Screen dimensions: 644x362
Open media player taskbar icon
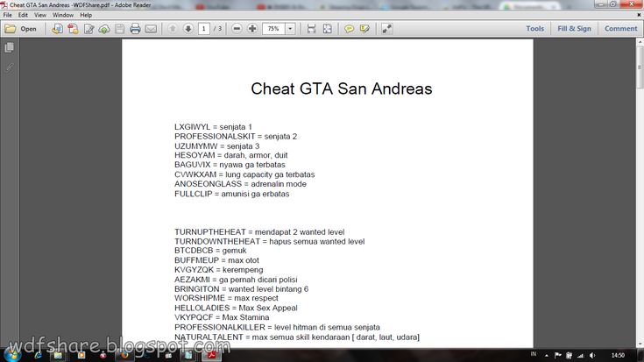(81, 355)
